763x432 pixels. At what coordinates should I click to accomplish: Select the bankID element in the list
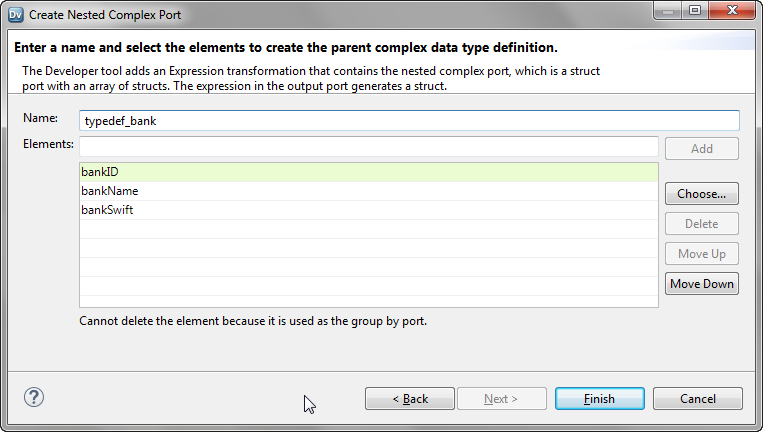tap(368, 172)
